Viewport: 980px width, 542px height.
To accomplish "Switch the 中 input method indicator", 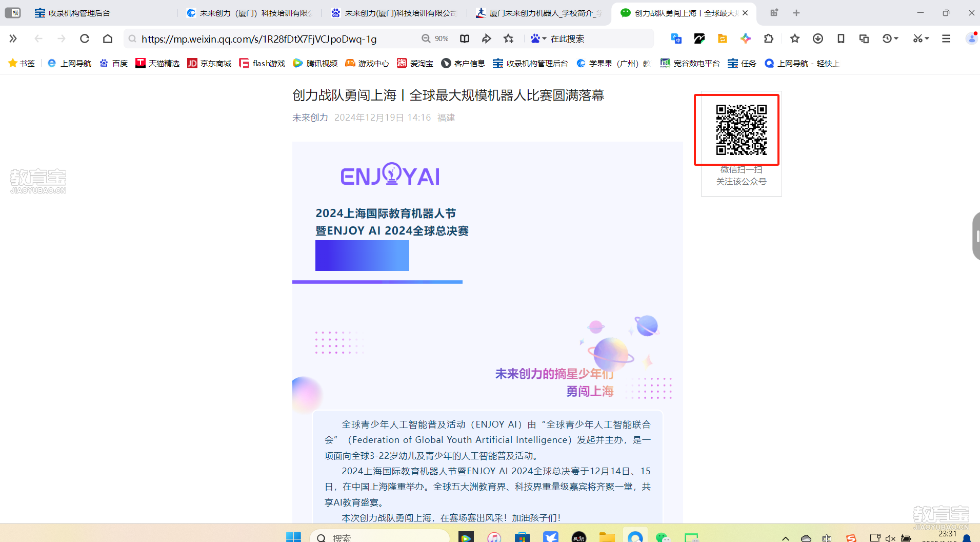I will (827, 538).
